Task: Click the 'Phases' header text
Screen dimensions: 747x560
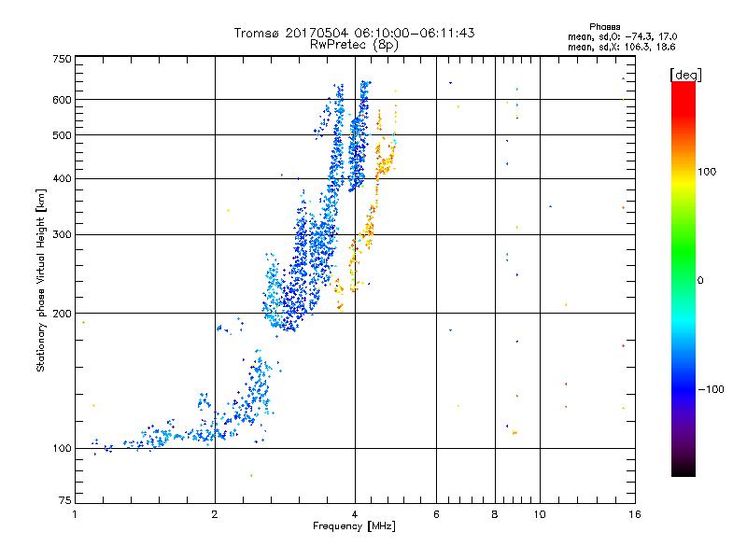Action: point(604,27)
